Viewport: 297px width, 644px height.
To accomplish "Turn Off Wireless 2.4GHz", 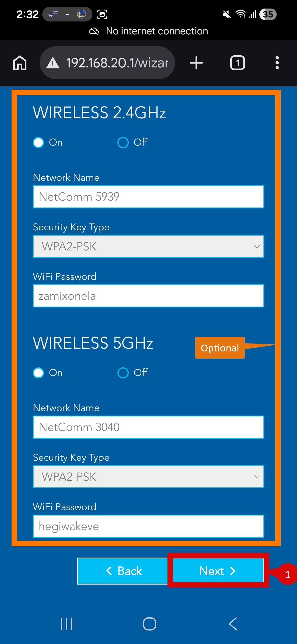I will [x=123, y=143].
